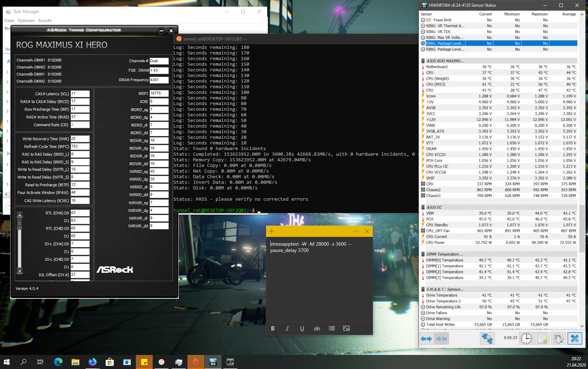Open Datei menu in Task-Manager
This screenshot has width=588, height=369.
(x=9, y=20)
